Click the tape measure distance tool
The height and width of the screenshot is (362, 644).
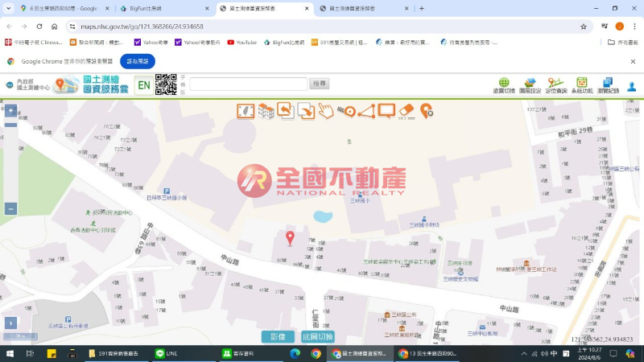pos(347,110)
